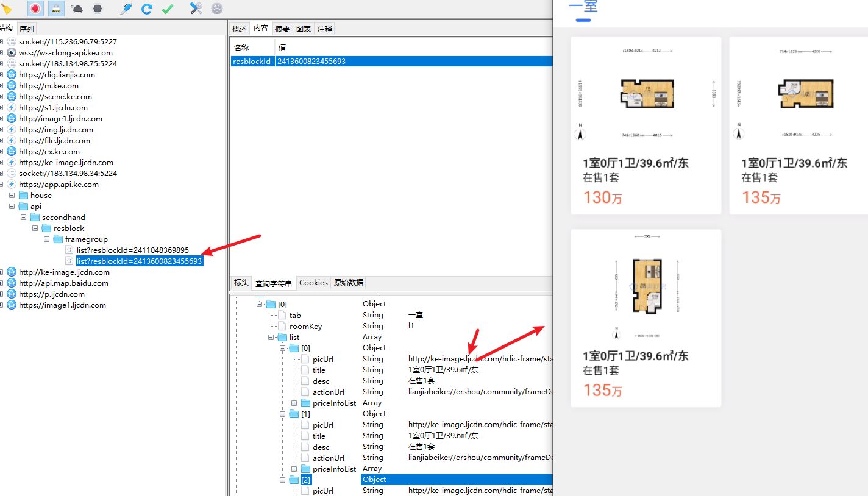Viewport: 868px width, 496px height.
Task: Select socket://183.134.98.34:5224 entry
Action: click(x=68, y=174)
